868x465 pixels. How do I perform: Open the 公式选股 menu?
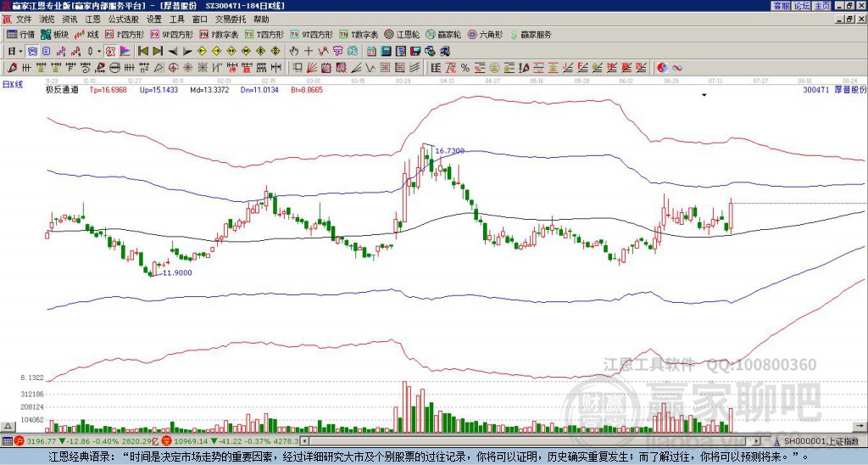[123, 20]
